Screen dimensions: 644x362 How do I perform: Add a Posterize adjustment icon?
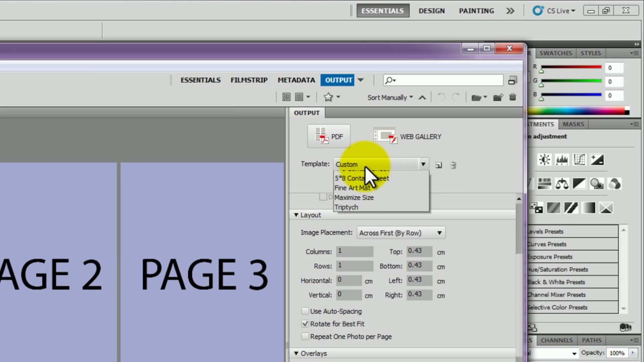pyautogui.click(x=553, y=208)
